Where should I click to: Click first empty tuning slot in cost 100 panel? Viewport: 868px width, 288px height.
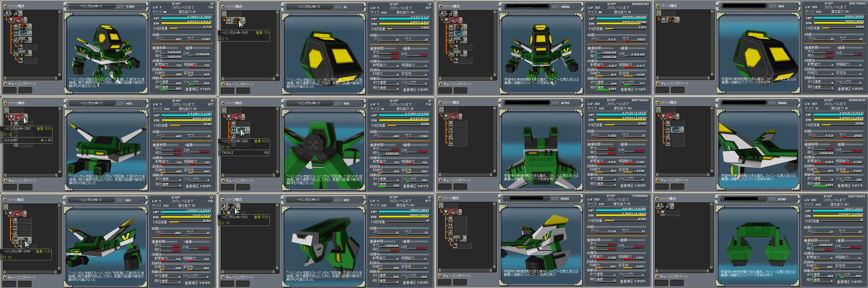10,91
